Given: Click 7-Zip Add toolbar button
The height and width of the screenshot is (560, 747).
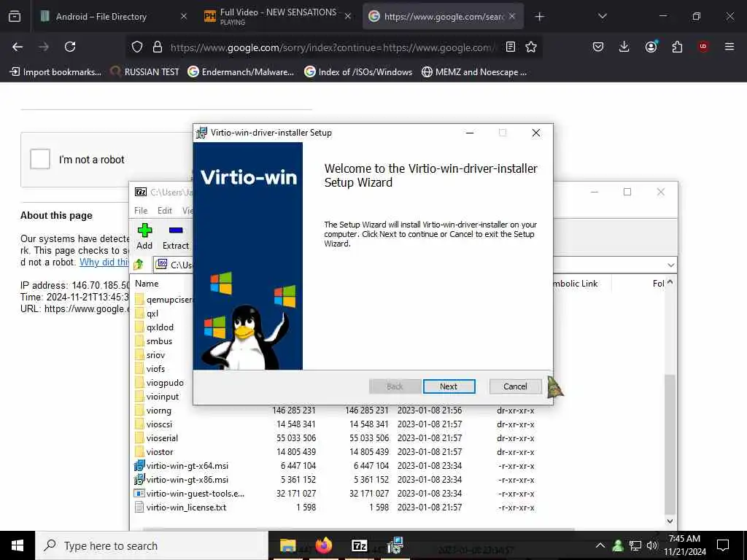Looking at the screenshot, I should [x=144, y=237].
